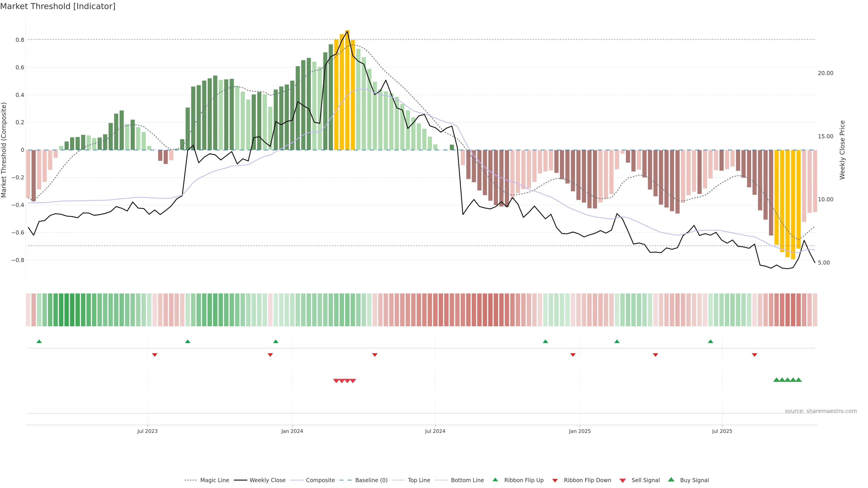Click the Buy Signal triangle icon in legend
The height and width of the screenshot is (488, 868).
671,480
